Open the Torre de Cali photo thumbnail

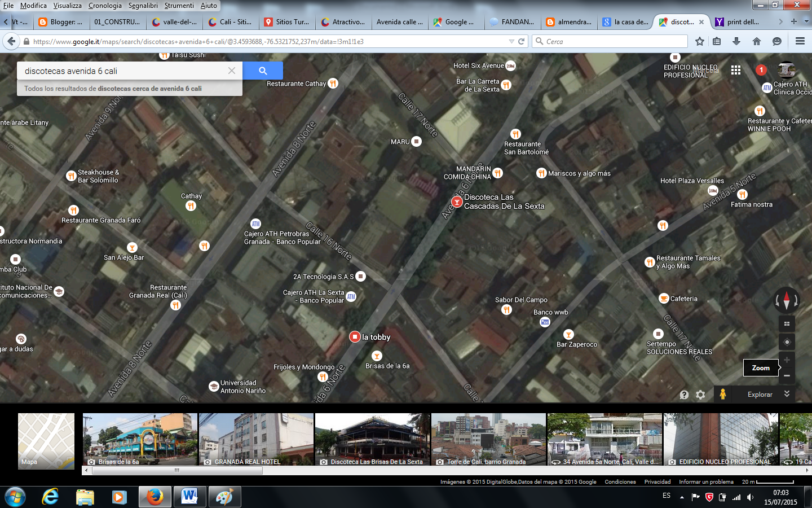point(488,439)
